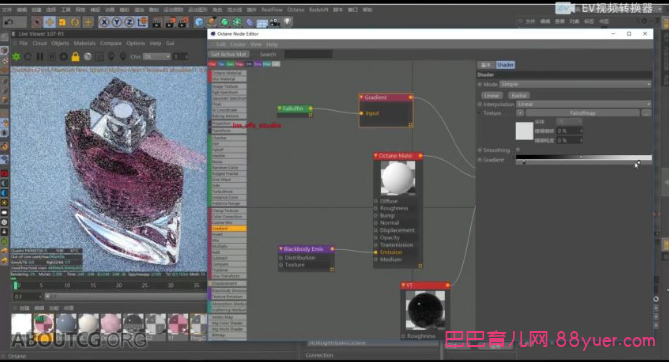Click the Falloffmap texture button
This screenshot has height=362, width=669.
coord(583,113)
